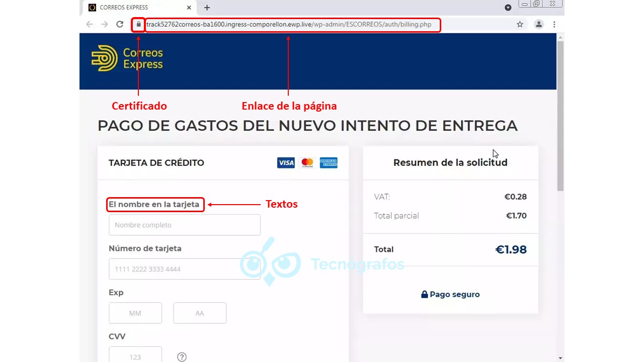
Task: Click the page vertical scrollbar
Action: pyautogui.click(x=560, y=116)
